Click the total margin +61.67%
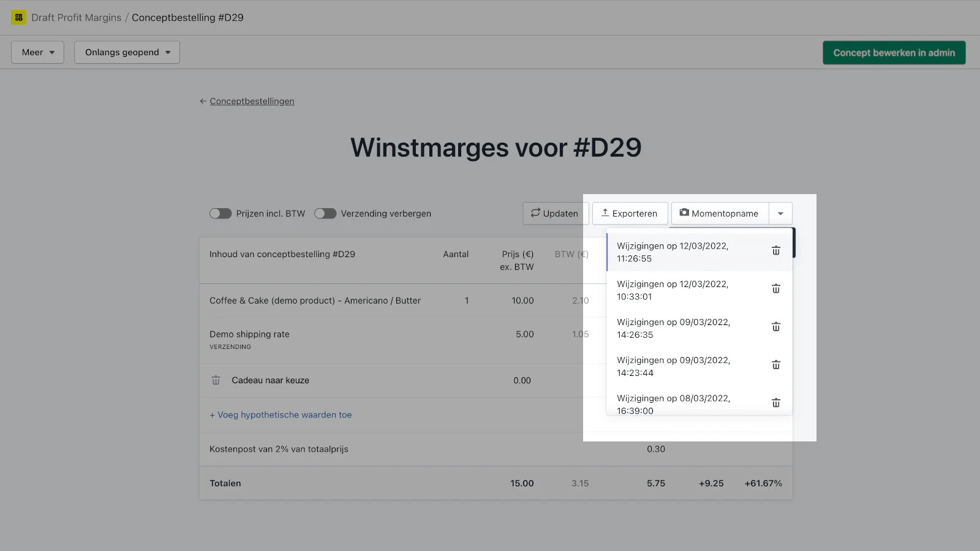The height and width of the screenshot is (551, 980). click(763, 483)
